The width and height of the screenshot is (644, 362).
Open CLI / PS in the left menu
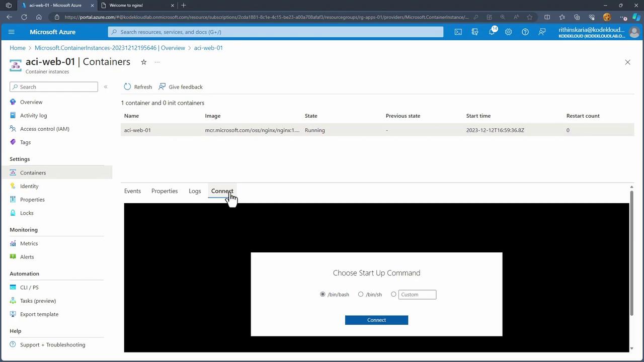pyautogui.click(x=29, y=287)
